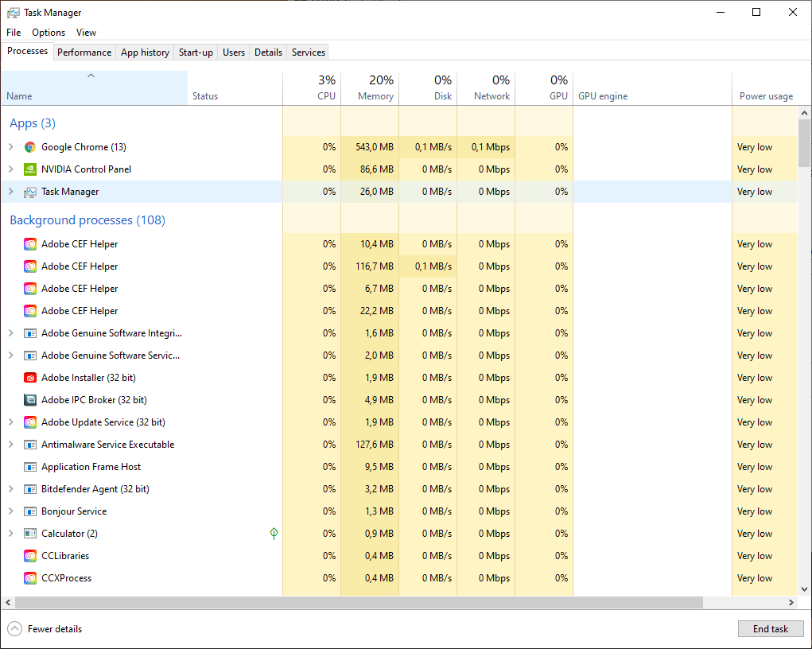The height and width of the screenshot is (649, 812).
Task: Expand the Adobe Update Service entry
Action: click(x=11, y=422)
